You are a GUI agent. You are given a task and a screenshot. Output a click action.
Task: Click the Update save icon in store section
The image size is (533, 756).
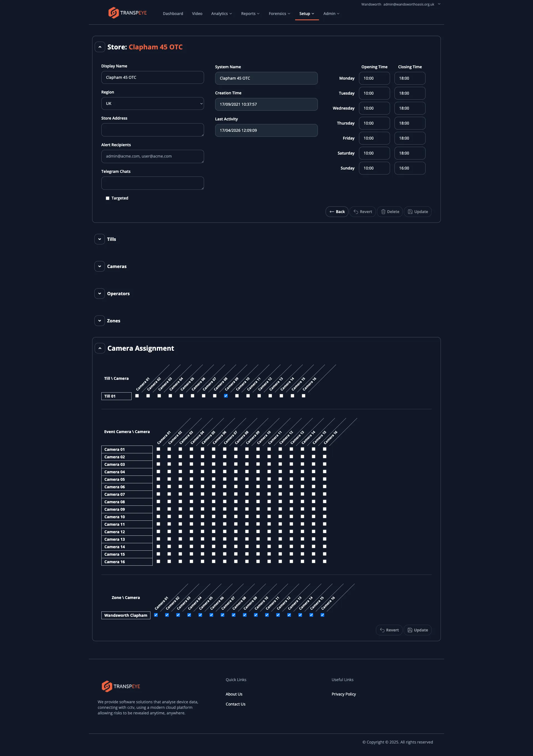coord(410,212)
